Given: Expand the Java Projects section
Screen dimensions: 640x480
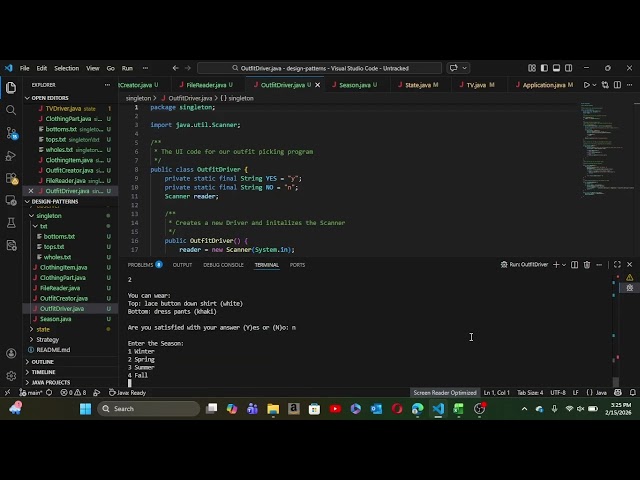Looking at the screenshot, I should [51, 382].
